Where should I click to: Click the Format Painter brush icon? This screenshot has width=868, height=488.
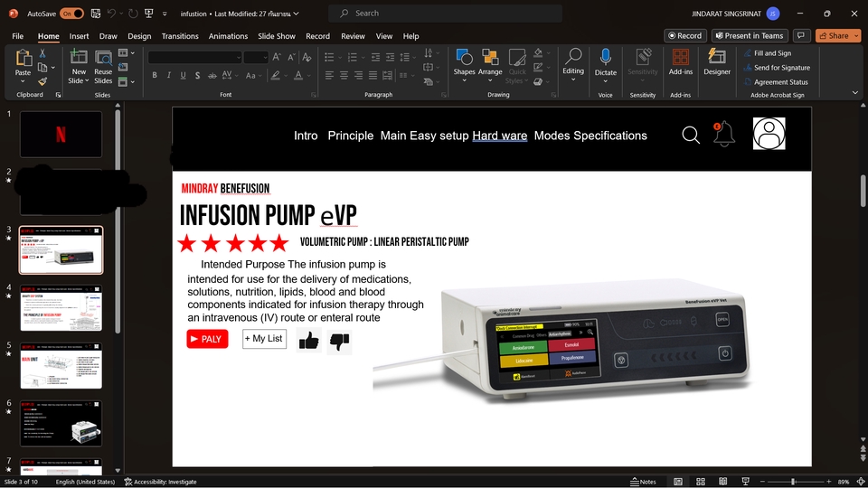click(x=42, y=81)
